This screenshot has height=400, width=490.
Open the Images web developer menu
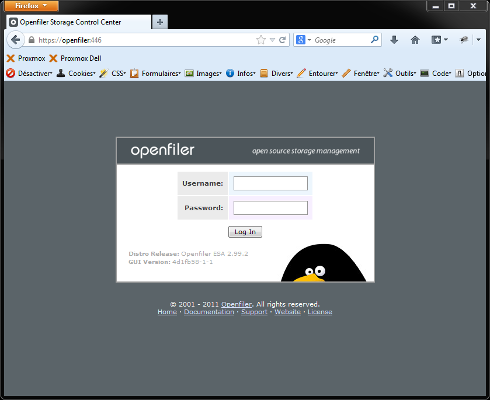[203, 73]
